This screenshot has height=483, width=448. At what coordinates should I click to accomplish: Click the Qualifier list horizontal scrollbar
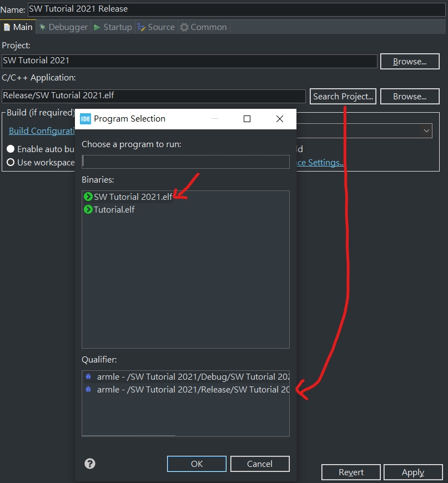click(129, 435)
